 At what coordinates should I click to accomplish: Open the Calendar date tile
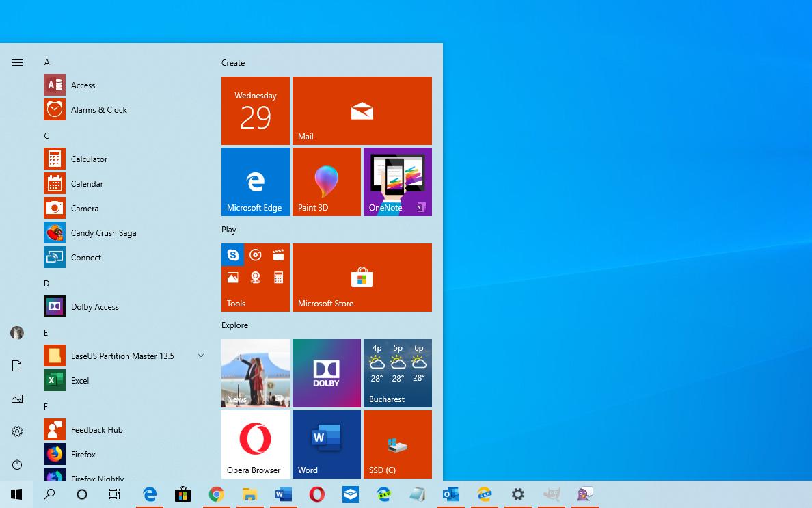(x=255, y=111)
